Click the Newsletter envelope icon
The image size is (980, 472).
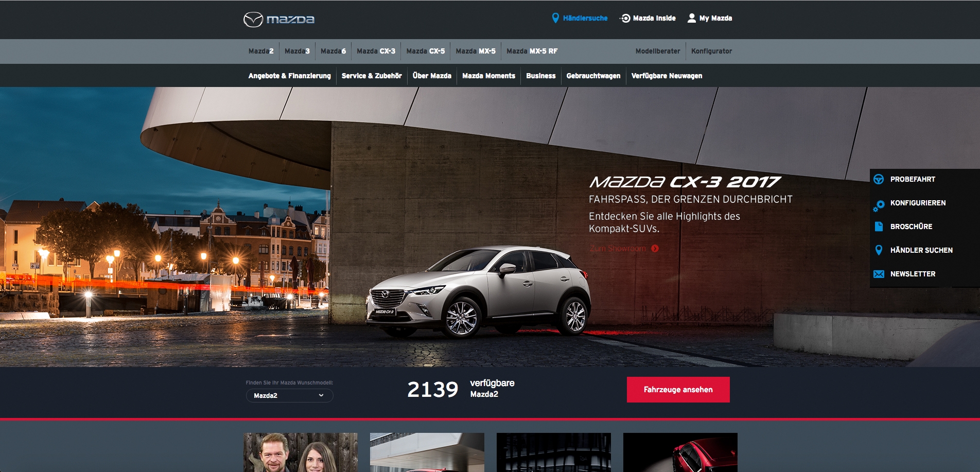[x=879, y=274]
